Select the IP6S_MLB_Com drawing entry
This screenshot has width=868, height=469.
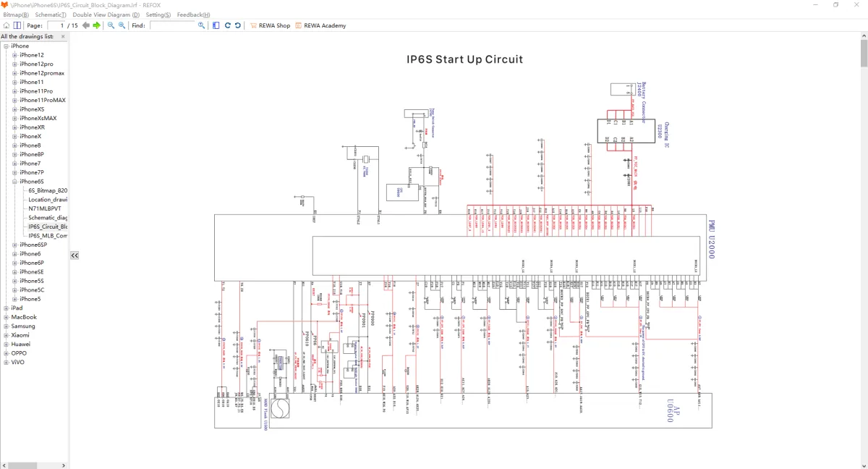tap(48, 236)
